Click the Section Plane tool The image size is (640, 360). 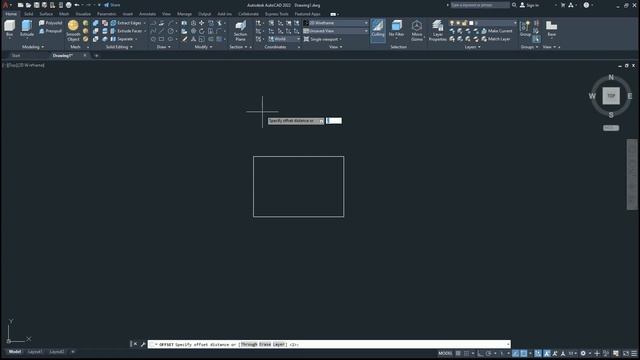(x=240, y=31)
